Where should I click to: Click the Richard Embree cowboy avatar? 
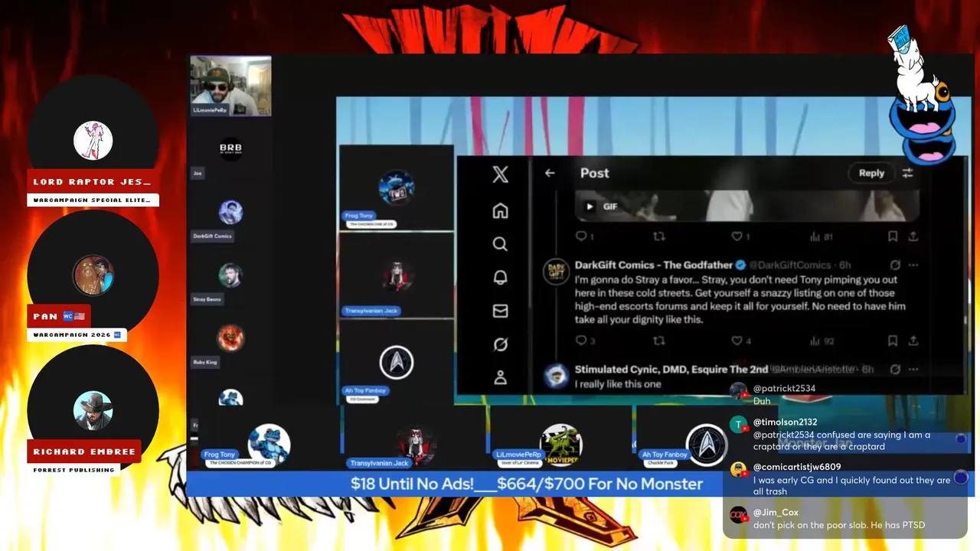point(93,410)
